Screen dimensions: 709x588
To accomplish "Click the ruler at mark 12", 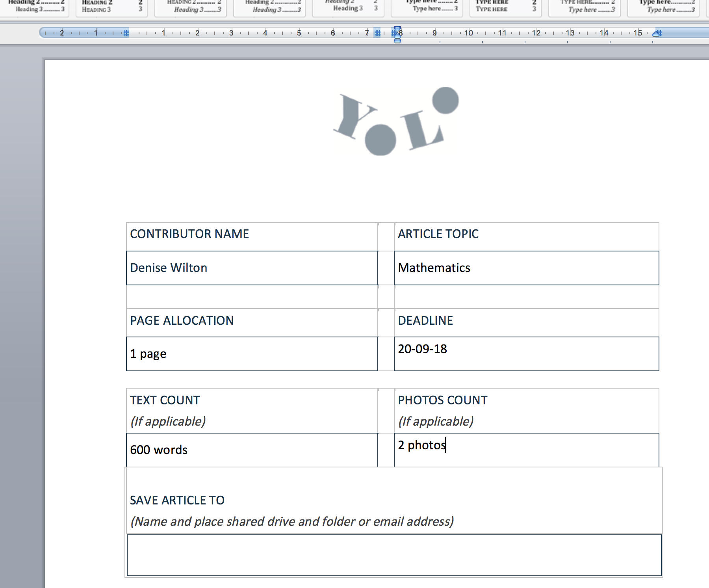I will tap(536, 33).
